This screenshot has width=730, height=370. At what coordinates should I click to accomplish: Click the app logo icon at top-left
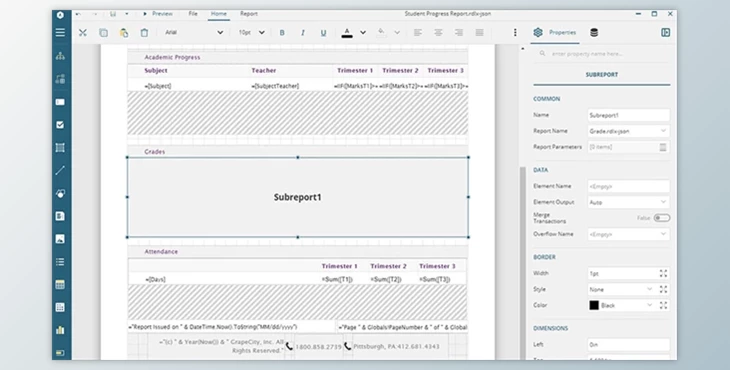(x=60, y=15)
